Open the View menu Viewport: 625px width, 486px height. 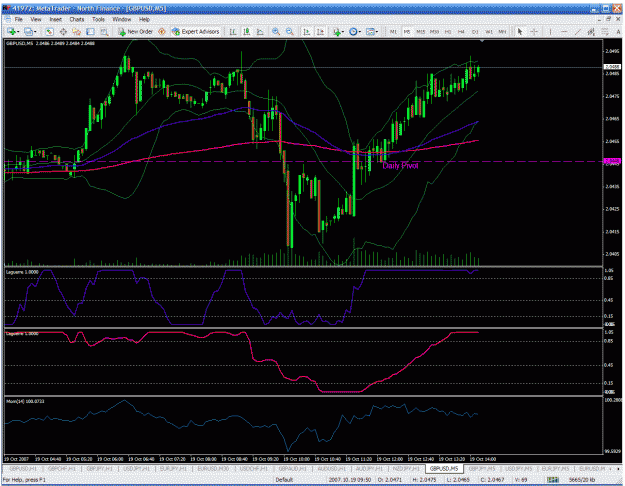(36, 19)
